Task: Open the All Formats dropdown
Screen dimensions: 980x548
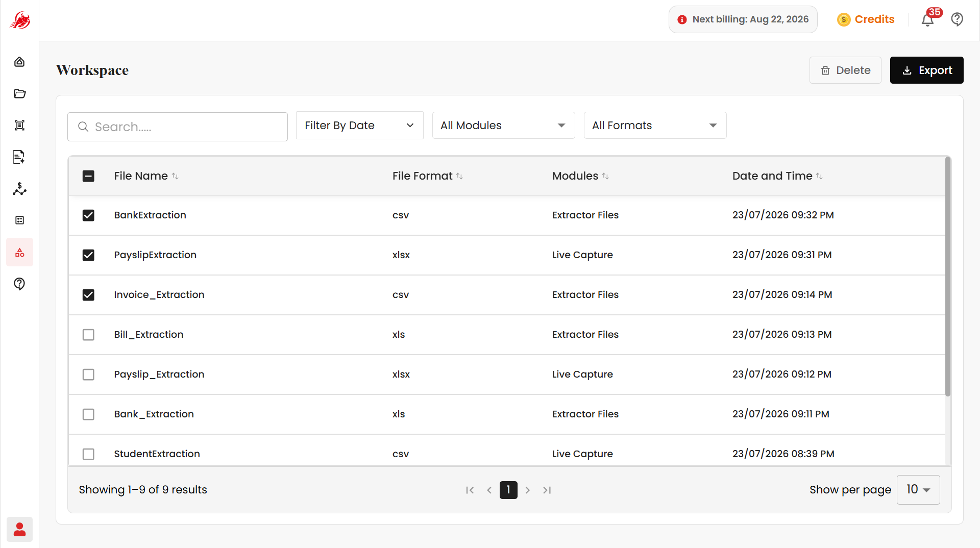Action: tap(655, 126)
